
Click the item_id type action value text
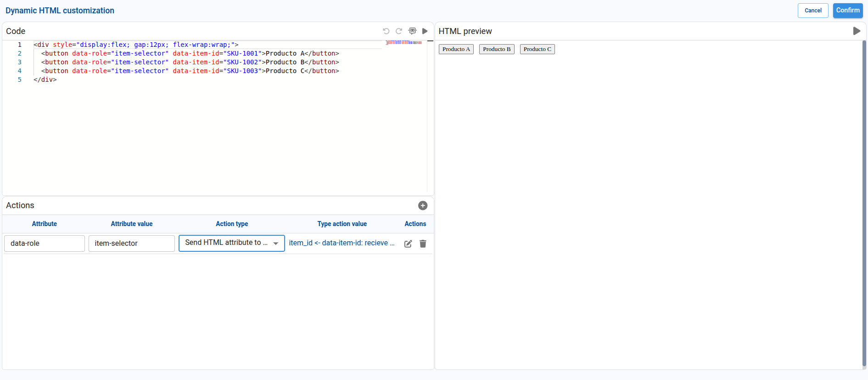tap(342, 243)
